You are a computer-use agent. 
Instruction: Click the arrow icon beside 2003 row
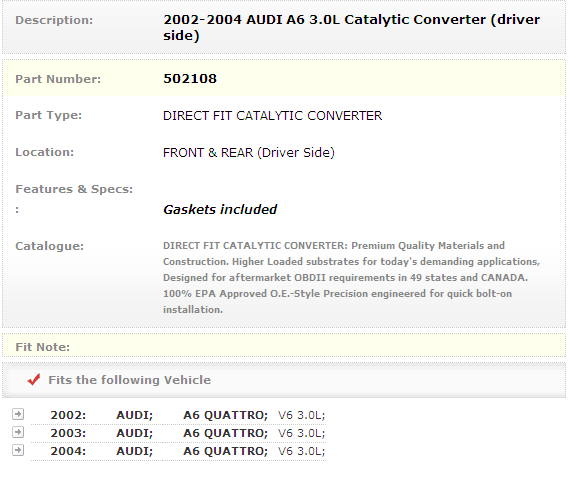[x=18, y=432]
